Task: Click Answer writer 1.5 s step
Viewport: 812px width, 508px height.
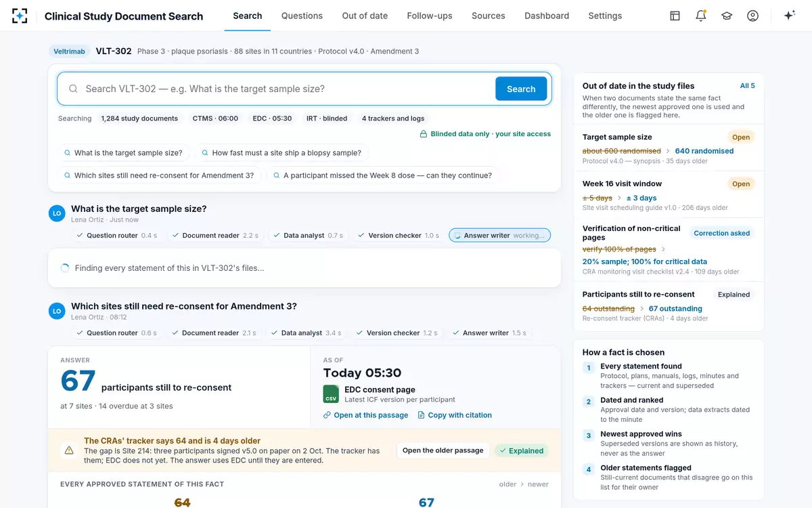Action: point(489,333)
